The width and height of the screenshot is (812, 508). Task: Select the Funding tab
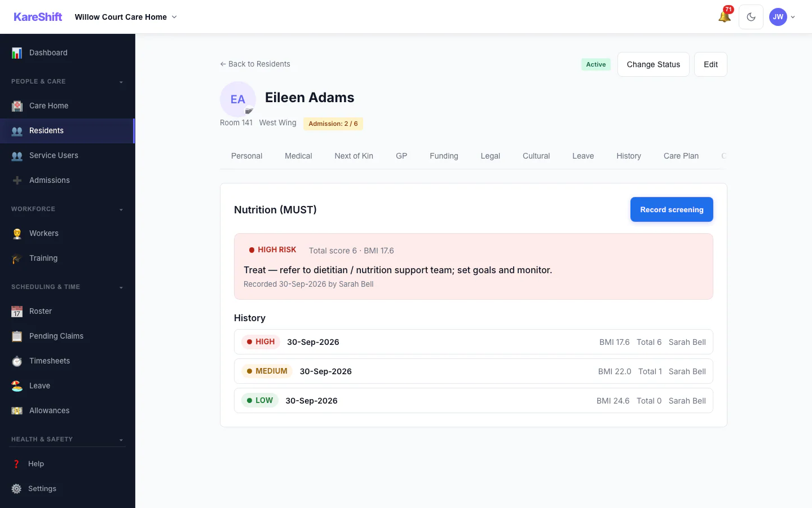[444, 156]
